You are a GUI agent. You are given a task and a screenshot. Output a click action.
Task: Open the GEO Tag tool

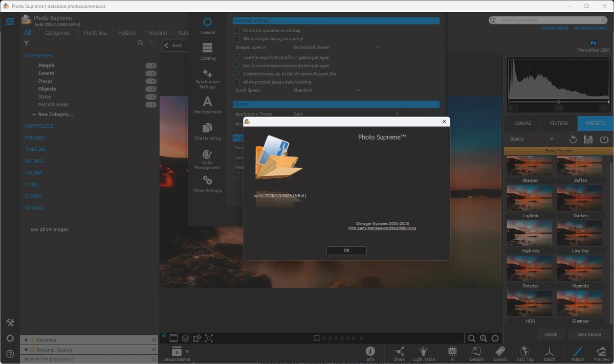point(525,354)
